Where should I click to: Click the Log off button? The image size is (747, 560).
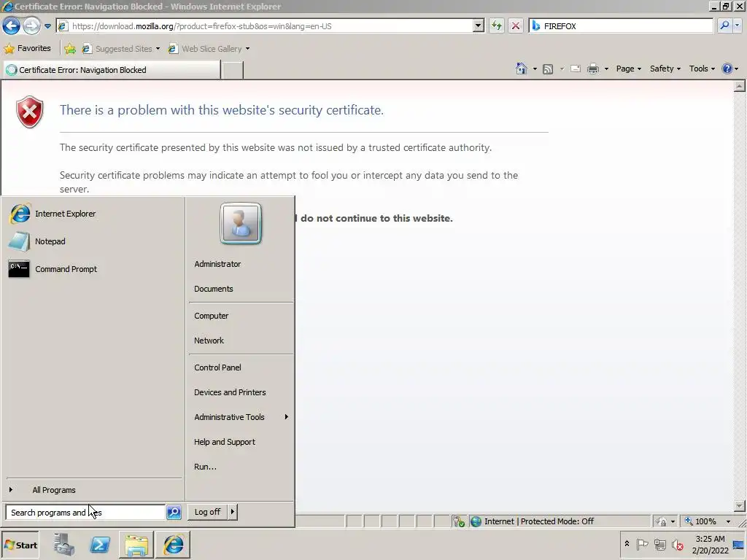click(207, 512)
